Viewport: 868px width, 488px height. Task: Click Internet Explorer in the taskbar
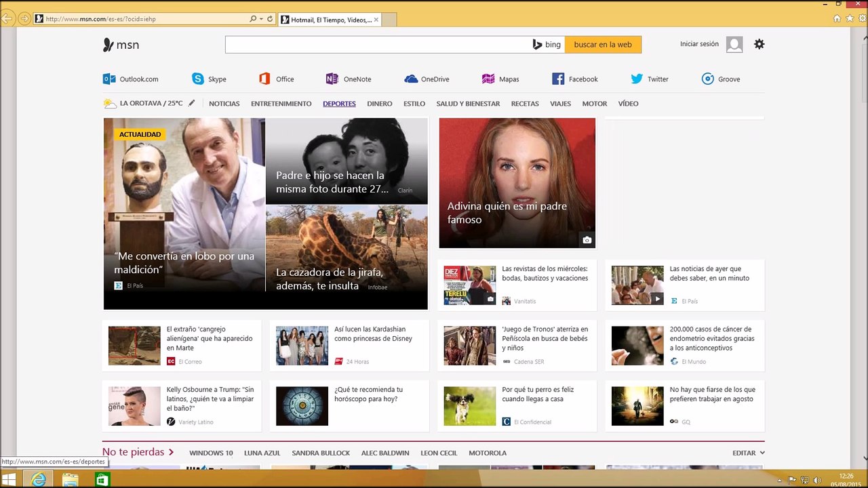39,480
